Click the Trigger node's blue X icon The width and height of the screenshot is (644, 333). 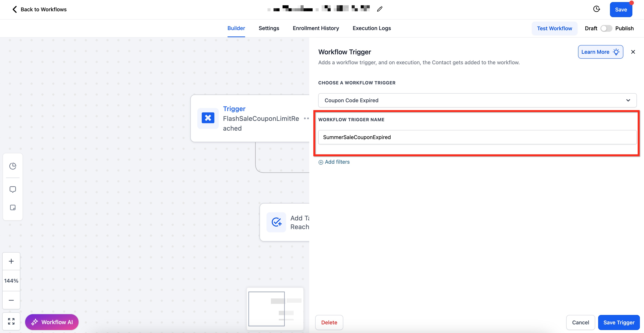point(208,118)
